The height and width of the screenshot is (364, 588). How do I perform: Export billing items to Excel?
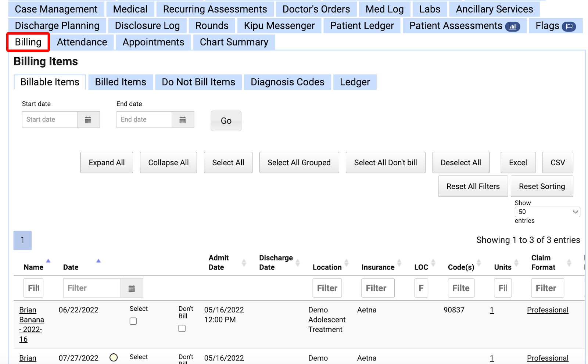pyautogui.click(x=518, y=163)
